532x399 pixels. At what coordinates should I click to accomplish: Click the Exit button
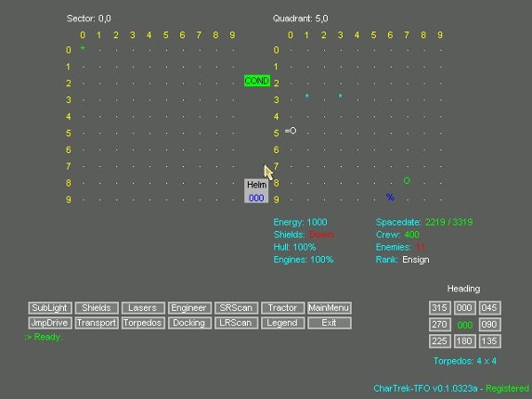pos(329,323)
